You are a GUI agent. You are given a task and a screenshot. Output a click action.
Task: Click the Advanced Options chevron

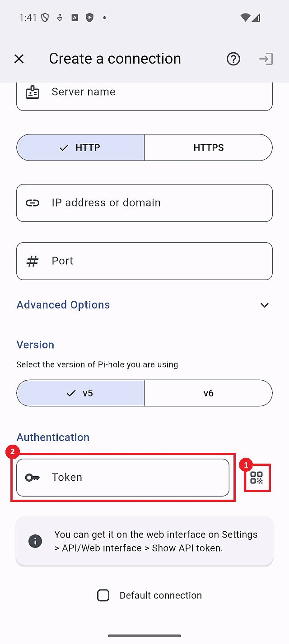[x=265, y=305]
